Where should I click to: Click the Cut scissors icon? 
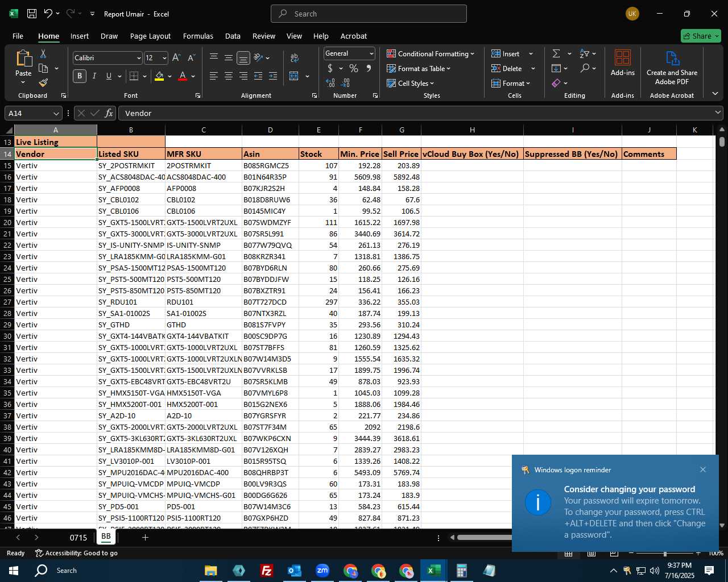pyautogui.click(x=43, y=54)
